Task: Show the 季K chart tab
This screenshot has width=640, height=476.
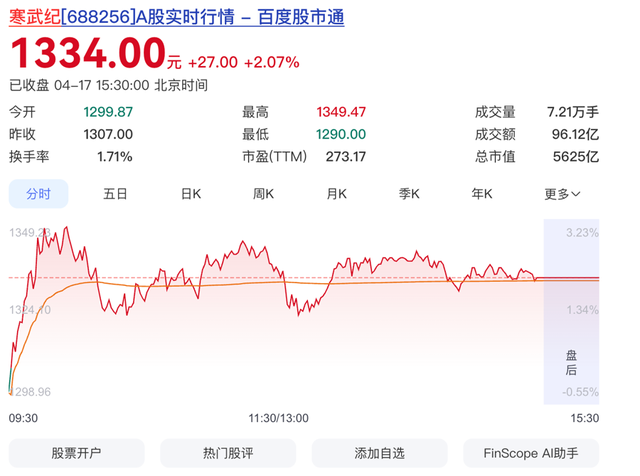Action: pos(409,194)
